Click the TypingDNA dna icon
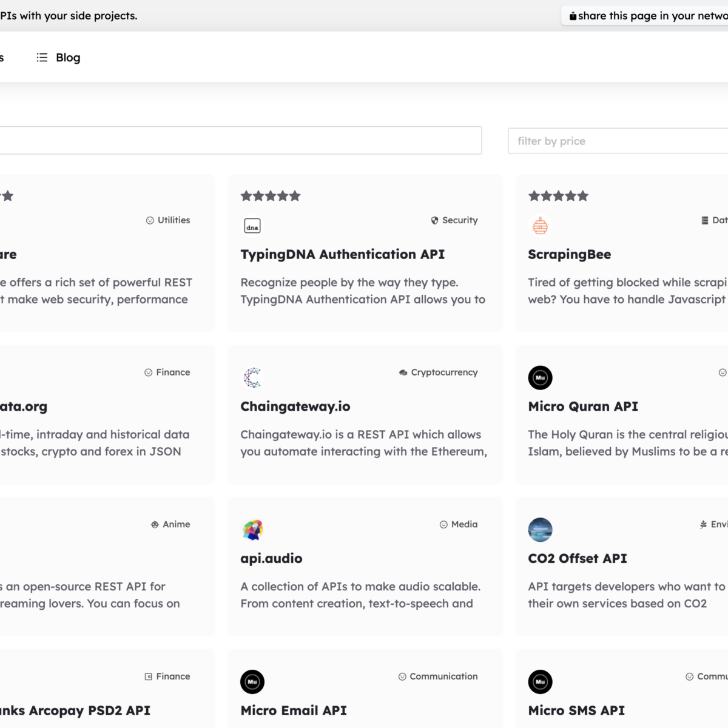This screenshot has height=728, width=728. click(252, 226)
